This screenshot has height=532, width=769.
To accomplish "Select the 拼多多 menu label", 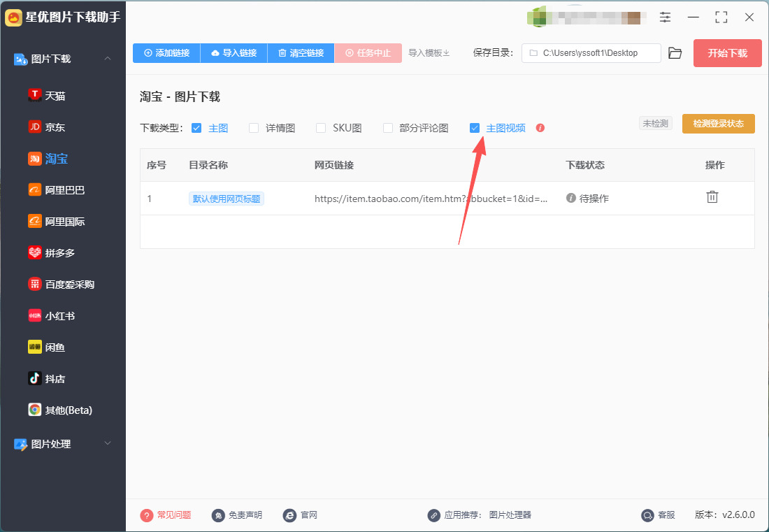I will click(60, 253).
